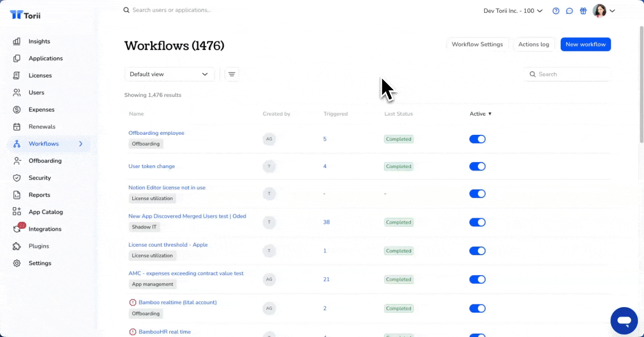Click the Users icon in sidebar
Image resolution: width=644 pixels, height=337 pixels.
pyautogui.click(x=17, y=93)
